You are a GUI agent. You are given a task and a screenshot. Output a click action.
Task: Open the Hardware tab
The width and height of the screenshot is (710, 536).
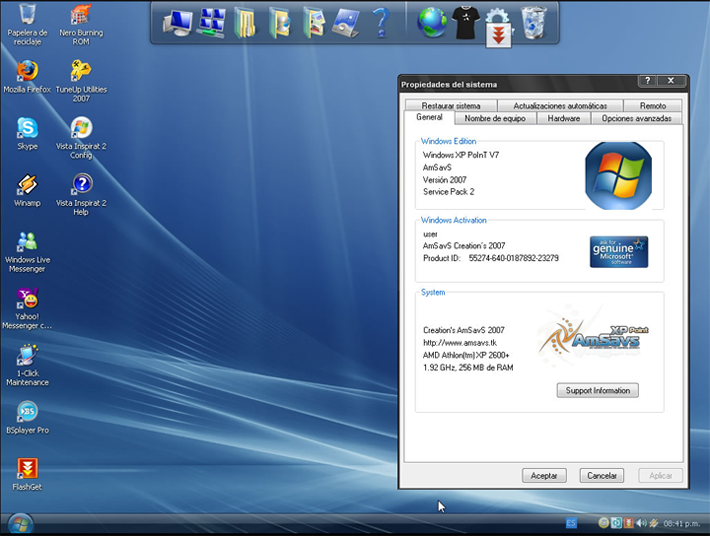coord(564,118)
